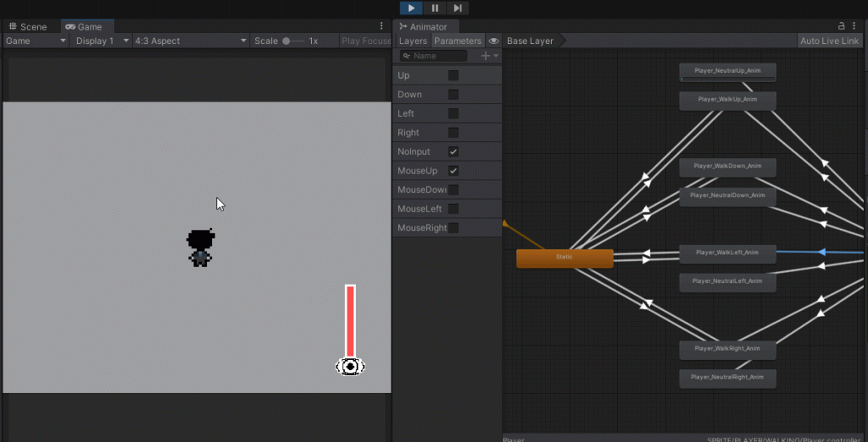Toggle the Animator panel lock icon

point(842,26)
